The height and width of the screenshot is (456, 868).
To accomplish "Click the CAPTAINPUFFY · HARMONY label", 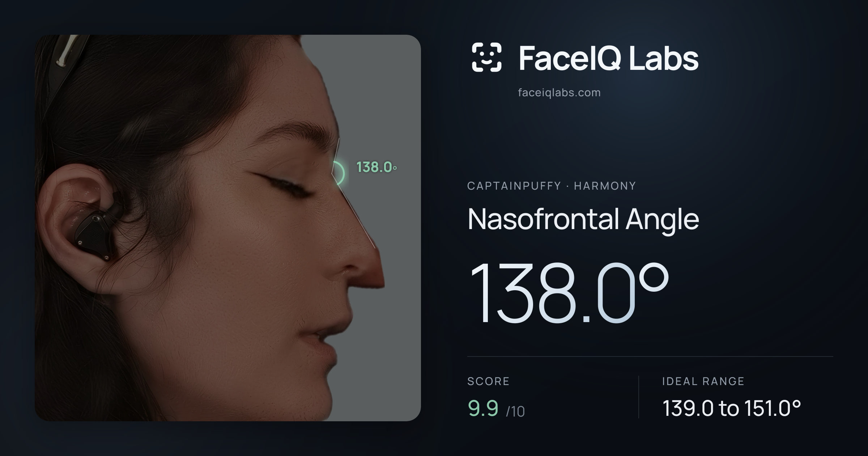I will click(552, 186).
